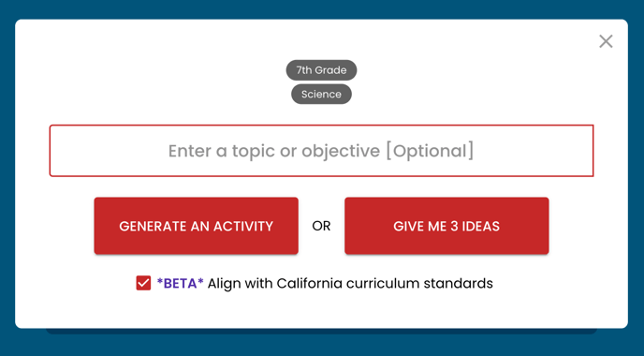The image size is (644, 356).
Task: Change the grade level via the 7th Grade pill
Action: pos(321,70)
